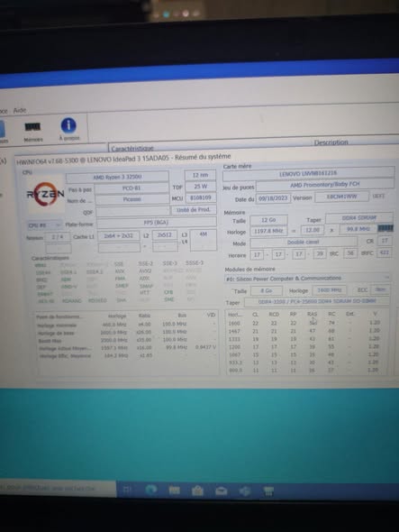Click the Boost Max row in clocks table
Image resolution: width=399 pixels, height=532 pixels.
coord(126,340)
